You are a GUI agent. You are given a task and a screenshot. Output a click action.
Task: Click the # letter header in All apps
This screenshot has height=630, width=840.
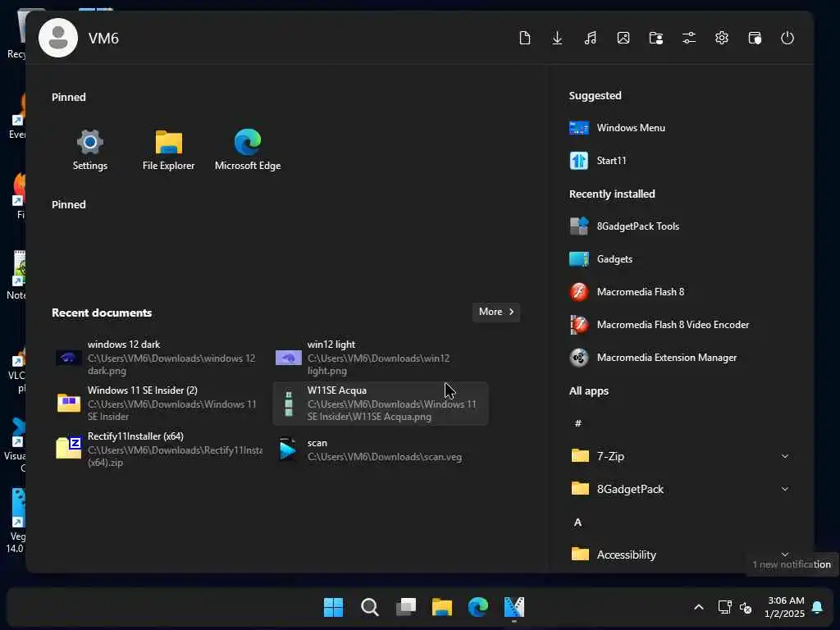[578, 423]
